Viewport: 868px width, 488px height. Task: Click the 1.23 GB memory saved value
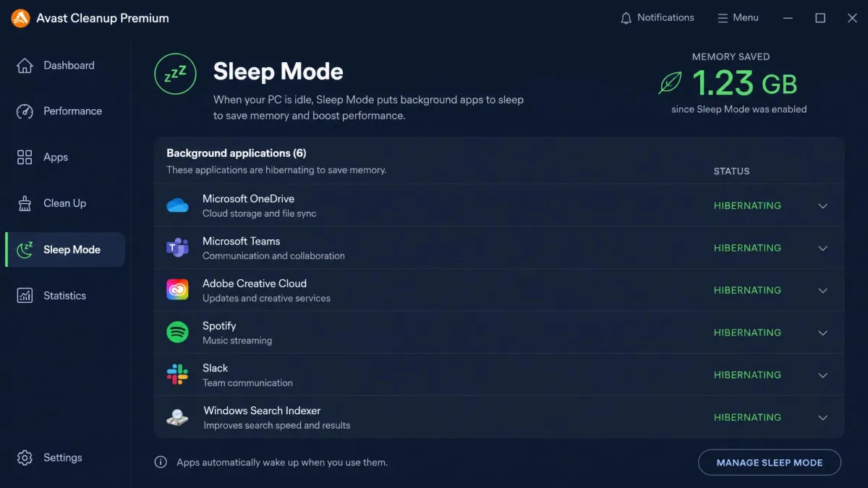click(x=744, y=83)
